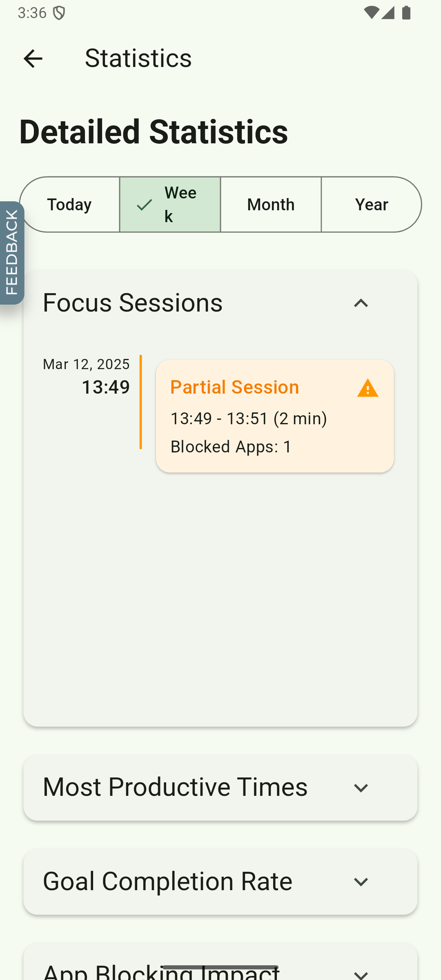Click the orange warning triangle icon
441x980 pixels.
click(367, 388)
